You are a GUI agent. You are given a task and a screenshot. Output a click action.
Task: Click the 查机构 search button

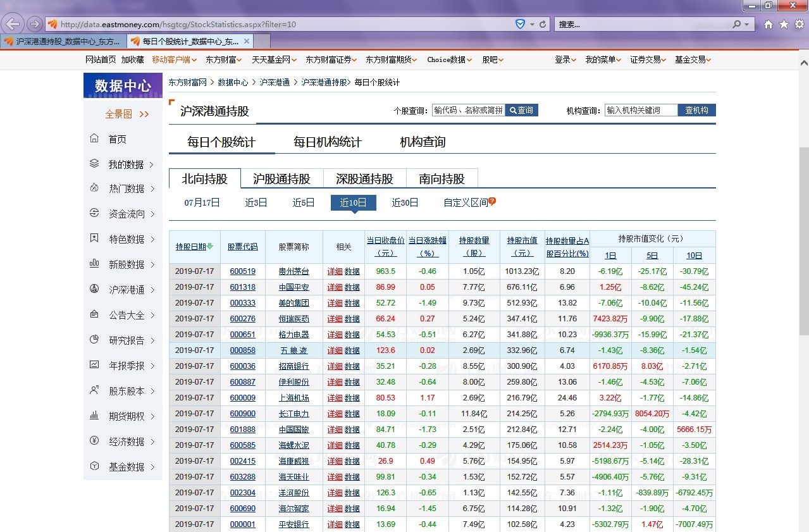tap(696, 109)
